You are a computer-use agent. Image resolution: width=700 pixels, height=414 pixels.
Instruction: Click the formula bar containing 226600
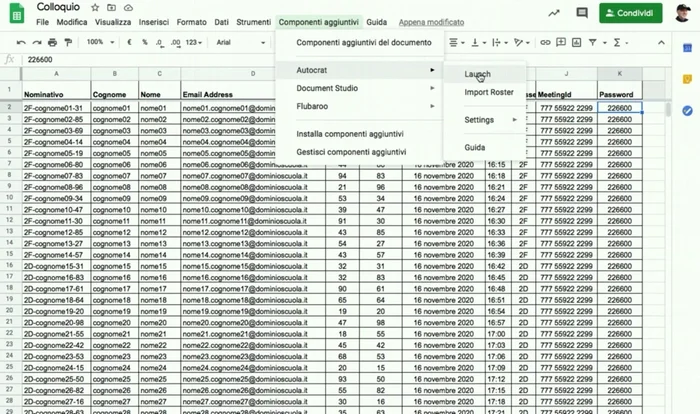[300, 60]
